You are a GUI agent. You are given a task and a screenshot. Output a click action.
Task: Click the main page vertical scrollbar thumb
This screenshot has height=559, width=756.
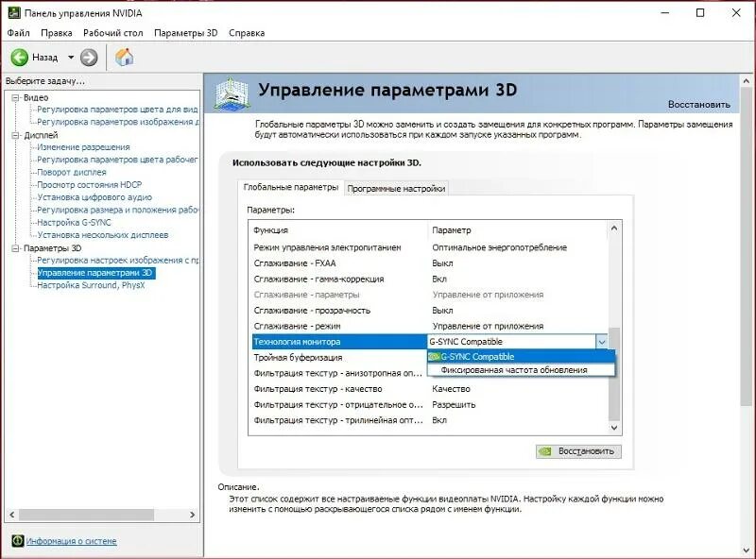(747, 246)
